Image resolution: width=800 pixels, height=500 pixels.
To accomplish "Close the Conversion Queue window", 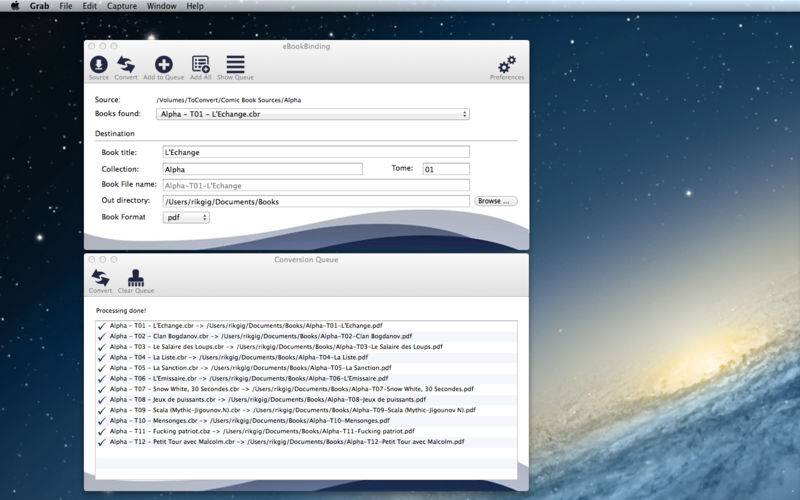I will (92, 259).
